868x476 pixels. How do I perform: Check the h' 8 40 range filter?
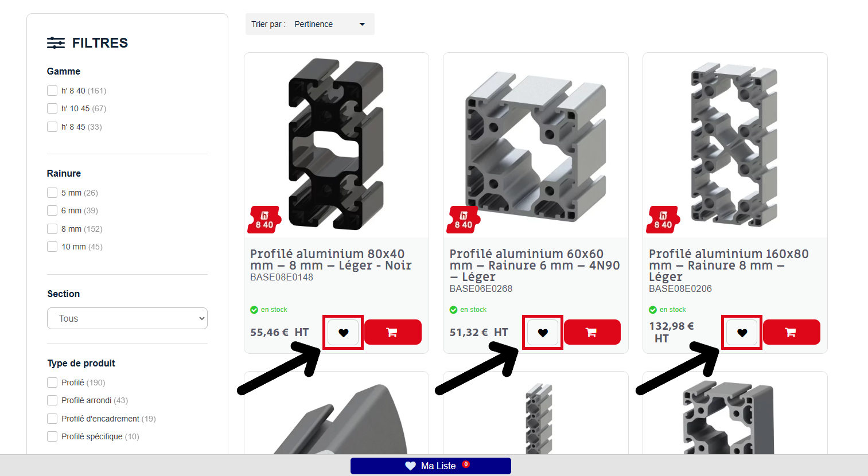[x=52, y=91]
